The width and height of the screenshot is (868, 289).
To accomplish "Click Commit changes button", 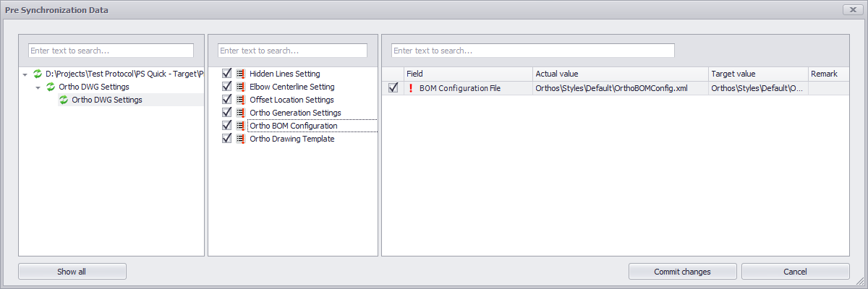I will 683,272.
